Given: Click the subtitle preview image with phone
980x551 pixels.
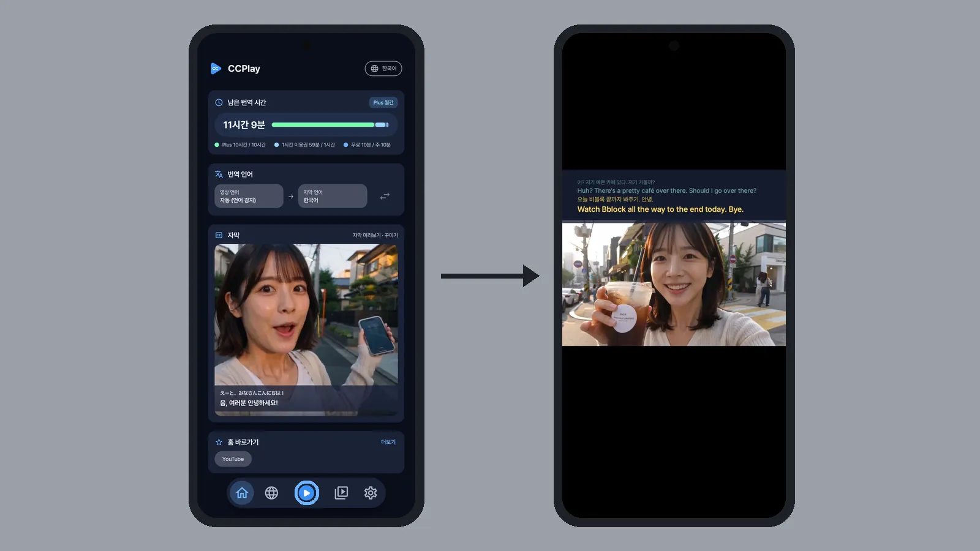Looking at the screenshot, I should tap(306, 330).
